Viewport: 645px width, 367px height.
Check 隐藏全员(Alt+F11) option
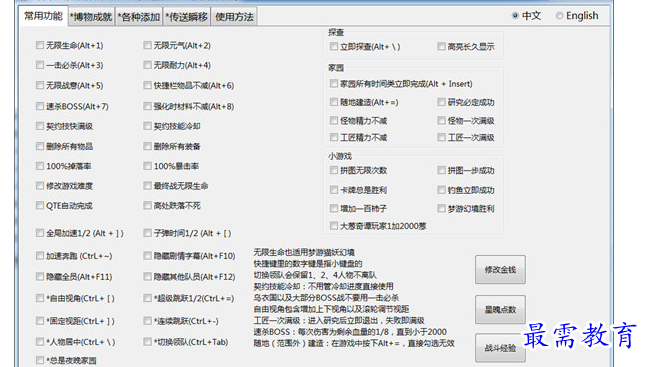(40, 276)
